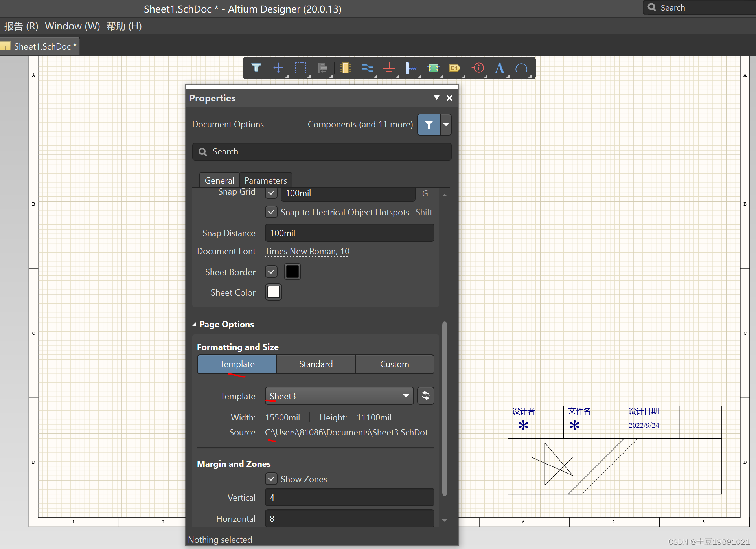
Task: Uncheck the Sheet Border checkbox
Action: tap(271, 272)
